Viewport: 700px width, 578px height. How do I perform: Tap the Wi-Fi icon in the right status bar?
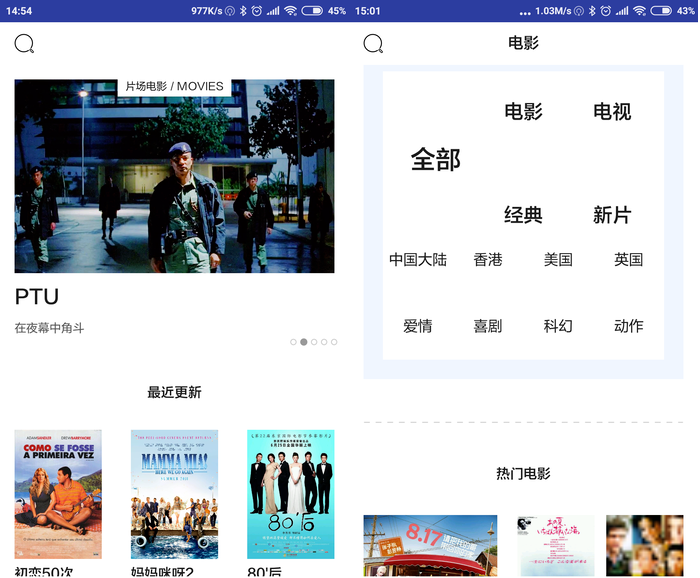[640, 11]
